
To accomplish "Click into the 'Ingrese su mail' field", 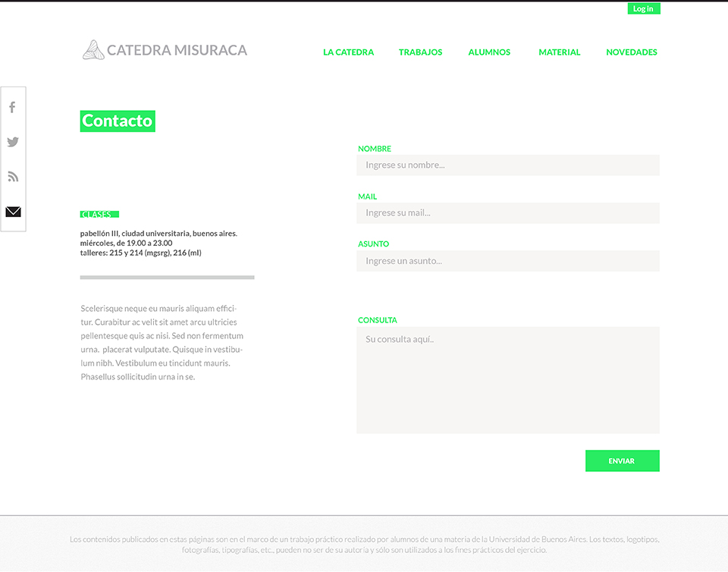I will click(507, 212).
